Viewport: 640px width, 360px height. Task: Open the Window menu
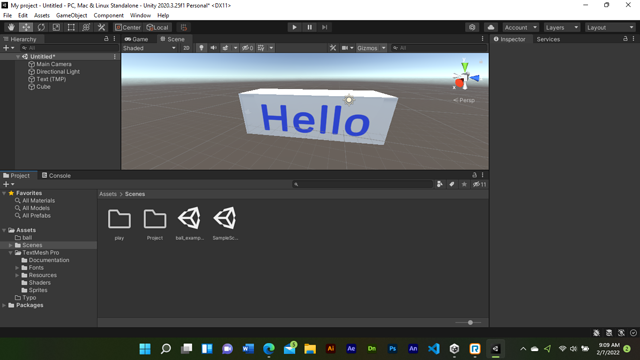click(140, 16)
